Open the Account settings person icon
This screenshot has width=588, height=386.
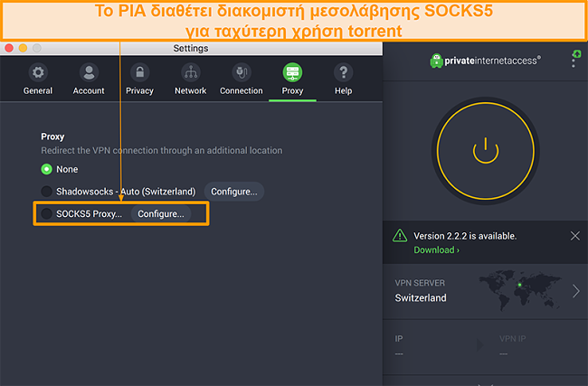click(89, 72)
